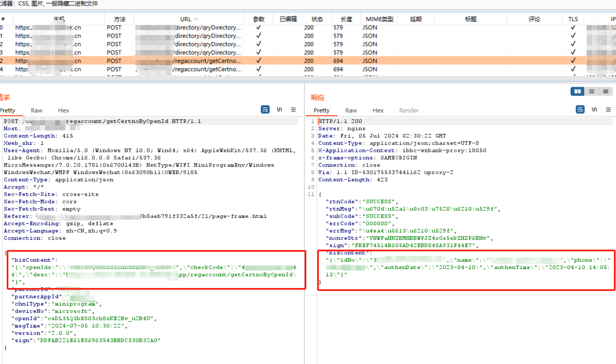Switch to combined tabbed layout icon
Screen dimensions: 616x364
[x=606, y=91]
